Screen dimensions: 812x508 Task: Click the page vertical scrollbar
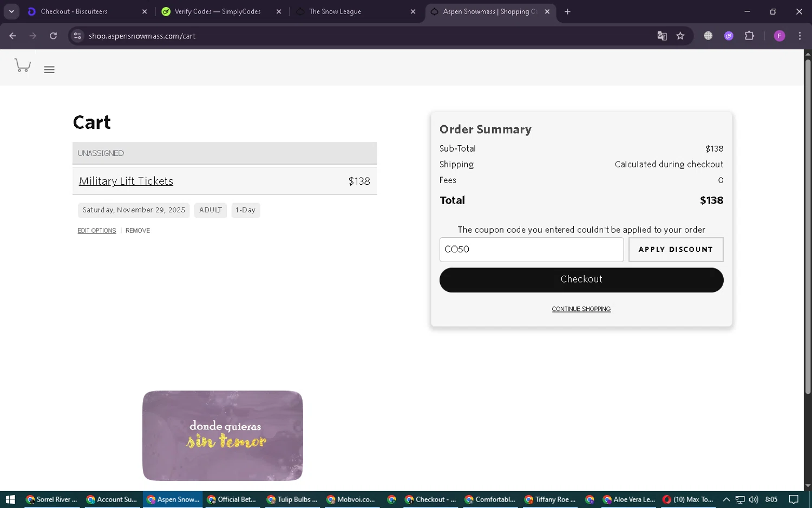point(808,227)
